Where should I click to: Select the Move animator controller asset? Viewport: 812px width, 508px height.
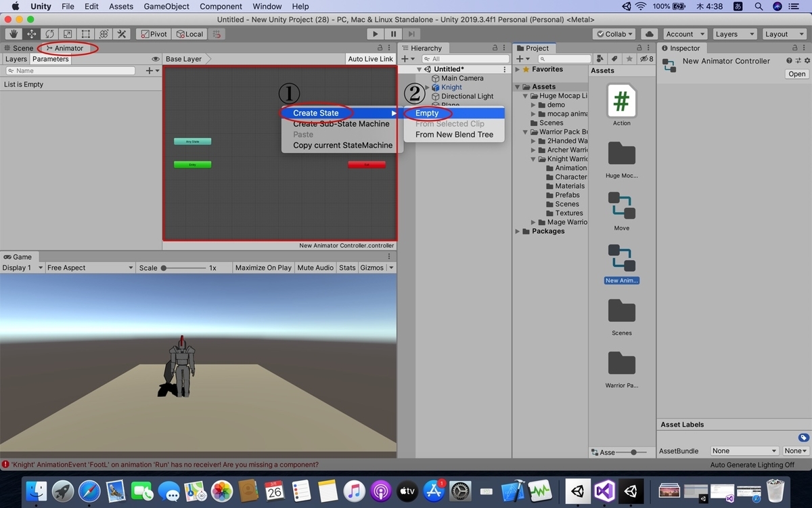pyautogui.click(x=621, y=211)
